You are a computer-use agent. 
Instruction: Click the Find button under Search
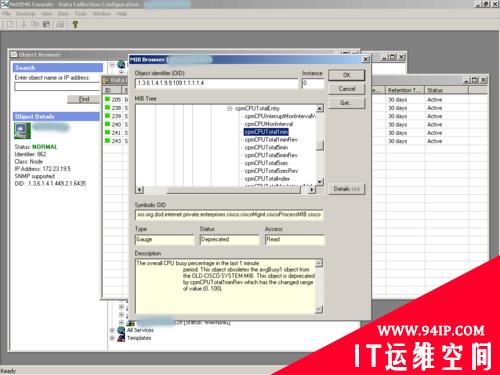84,99
